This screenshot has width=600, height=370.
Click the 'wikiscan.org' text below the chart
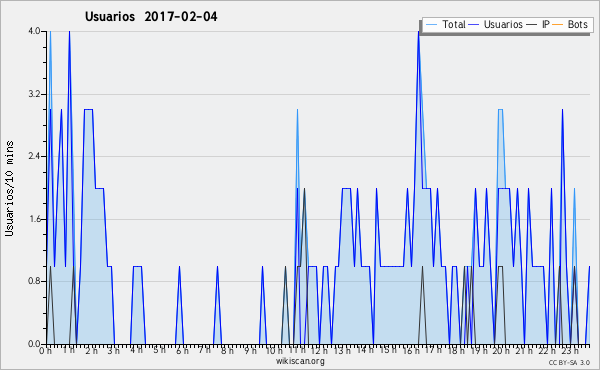(300, 361)
